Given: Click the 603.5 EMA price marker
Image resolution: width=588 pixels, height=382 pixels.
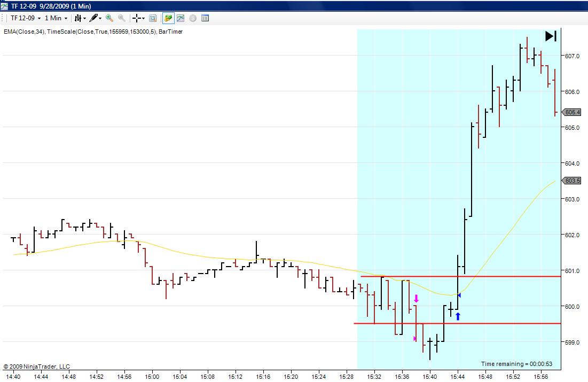Looking at the screenshot, I should [x=572, y=181].
